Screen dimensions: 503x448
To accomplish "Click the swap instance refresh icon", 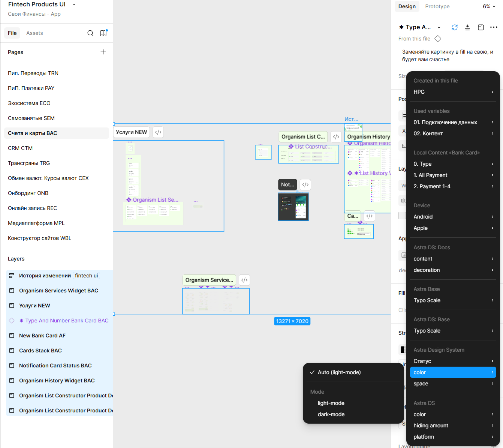I will click(x=455, y=27).
